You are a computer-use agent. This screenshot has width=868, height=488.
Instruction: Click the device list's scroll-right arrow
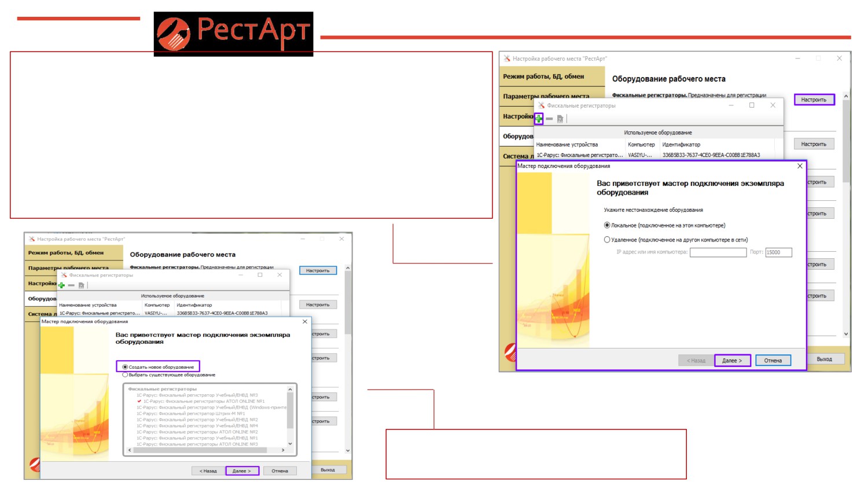(x=283, y=450)
